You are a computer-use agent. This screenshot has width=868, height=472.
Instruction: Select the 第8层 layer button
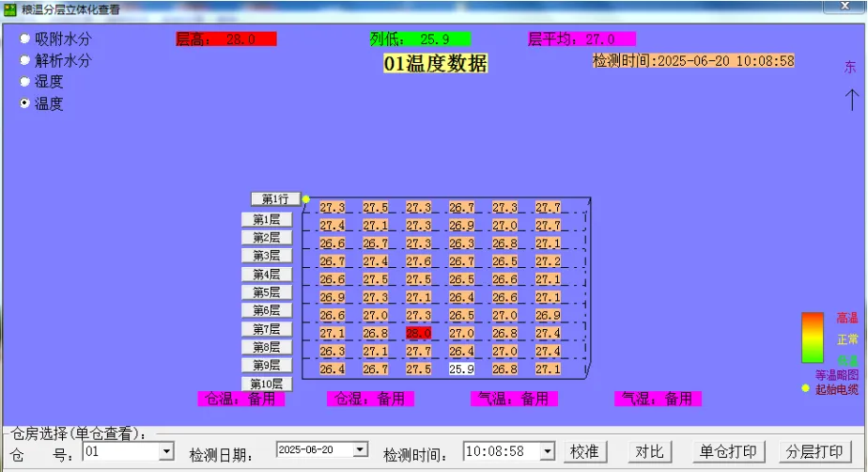267,347
